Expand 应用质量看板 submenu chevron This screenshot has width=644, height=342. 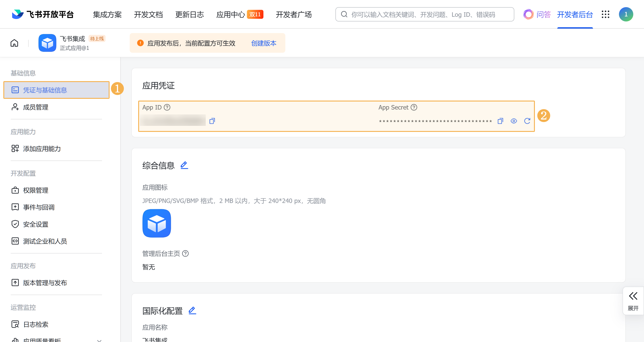[x=99, y=340]
